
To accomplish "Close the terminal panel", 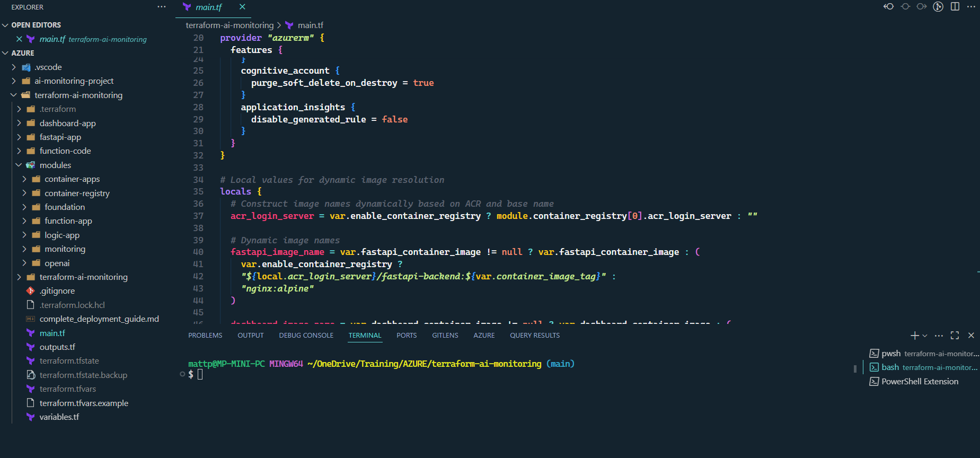I will click(x=971, y=336).
